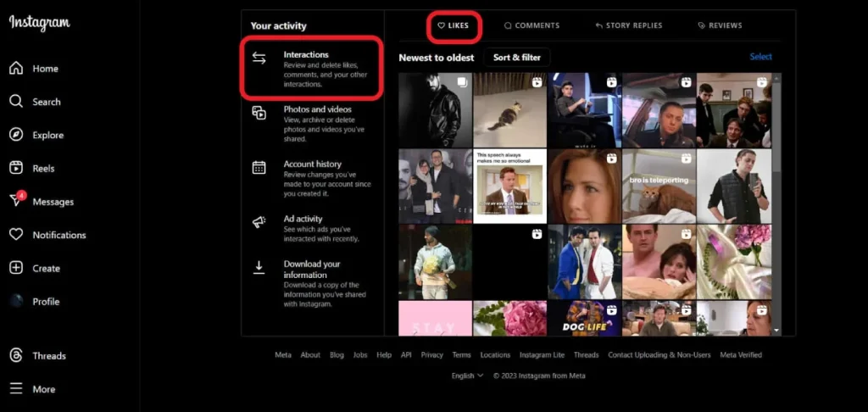
Task: Open Explore compass icon
Action: coord(17,135)
